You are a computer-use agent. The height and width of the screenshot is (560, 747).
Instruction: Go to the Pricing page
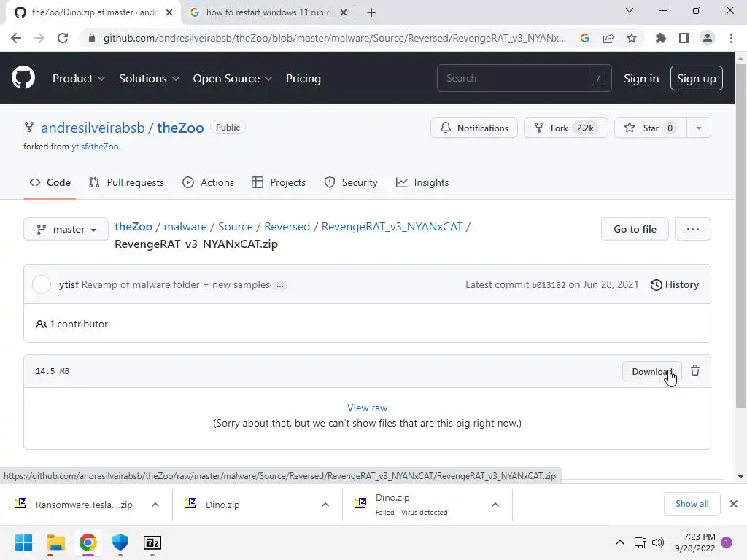[x=303, y=79]
